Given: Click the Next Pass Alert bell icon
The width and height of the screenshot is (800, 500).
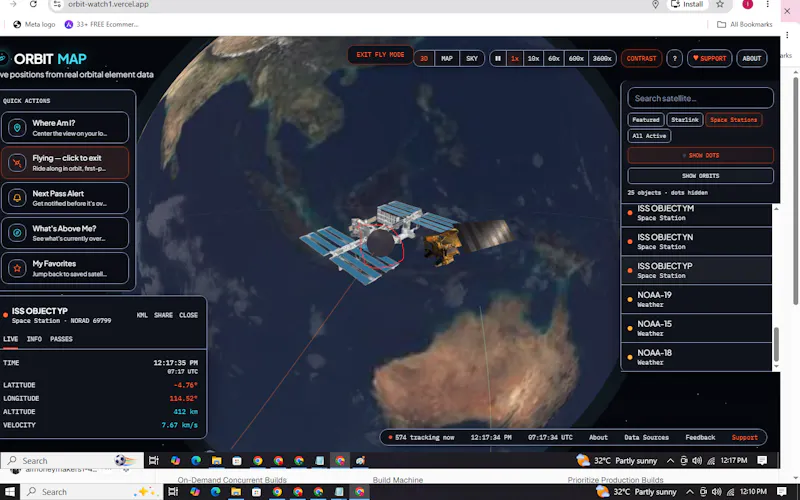Looking at the screenshot, I should click(x=17, y=198).
